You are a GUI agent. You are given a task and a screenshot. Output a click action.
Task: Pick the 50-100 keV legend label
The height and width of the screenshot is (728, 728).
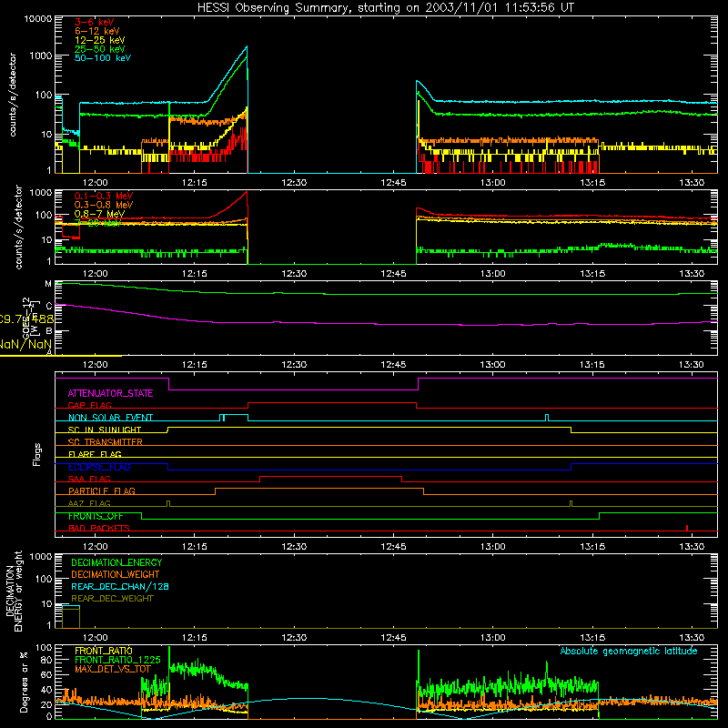coord(103,57)
